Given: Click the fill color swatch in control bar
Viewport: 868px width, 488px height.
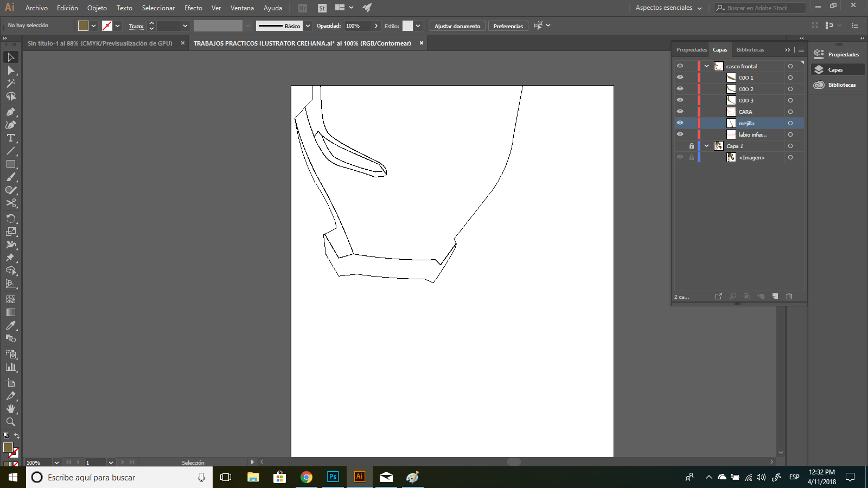Looking at the screenshot, I should pos(83,25).
